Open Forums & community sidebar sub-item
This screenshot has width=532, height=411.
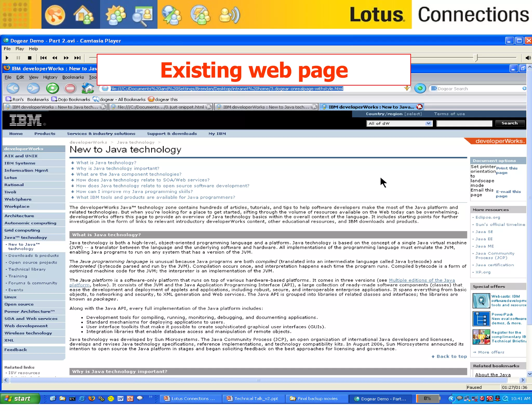[33, 283]
